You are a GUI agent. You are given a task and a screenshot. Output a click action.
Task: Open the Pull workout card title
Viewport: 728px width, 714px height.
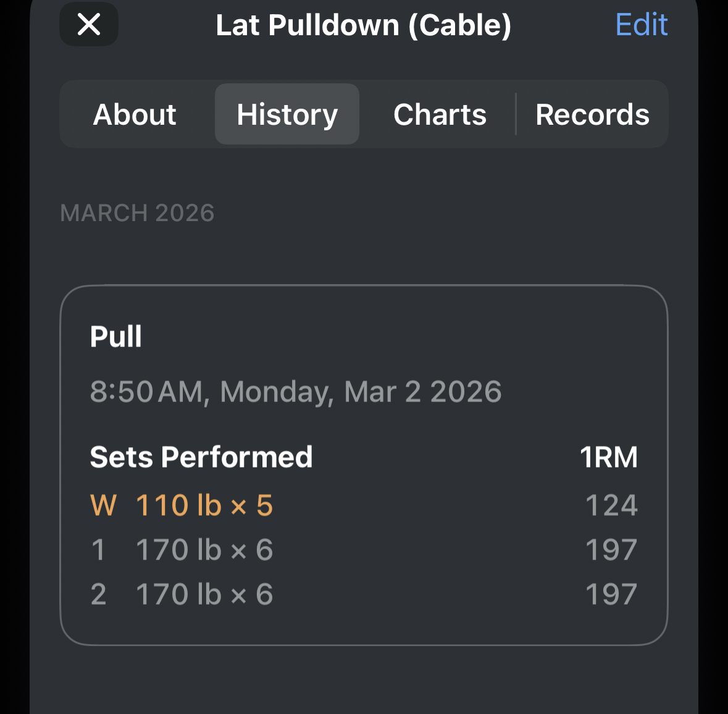pyautogui.click(x=116, y=337)
